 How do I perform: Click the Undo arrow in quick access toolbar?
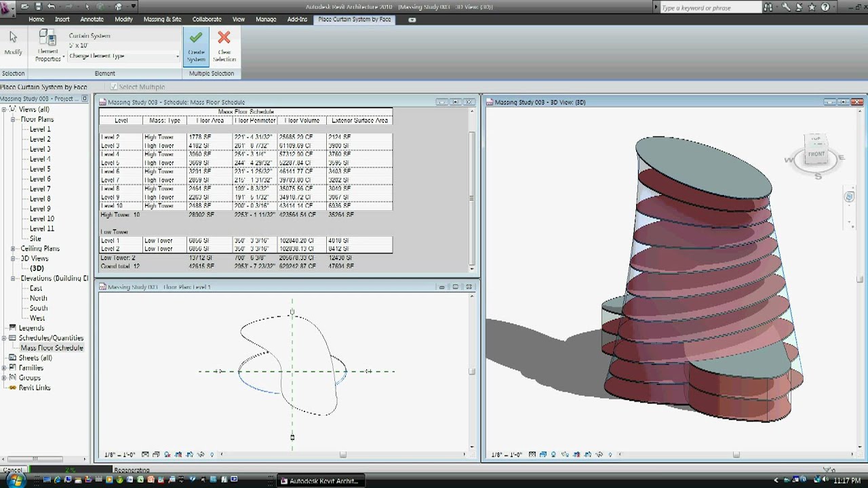click(x=51, y=7)
